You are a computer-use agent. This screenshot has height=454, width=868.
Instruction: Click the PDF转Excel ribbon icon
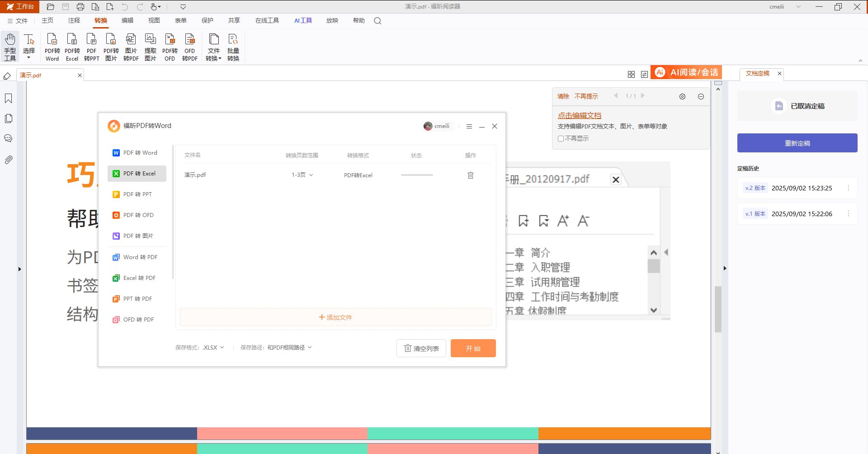[72, 47]
